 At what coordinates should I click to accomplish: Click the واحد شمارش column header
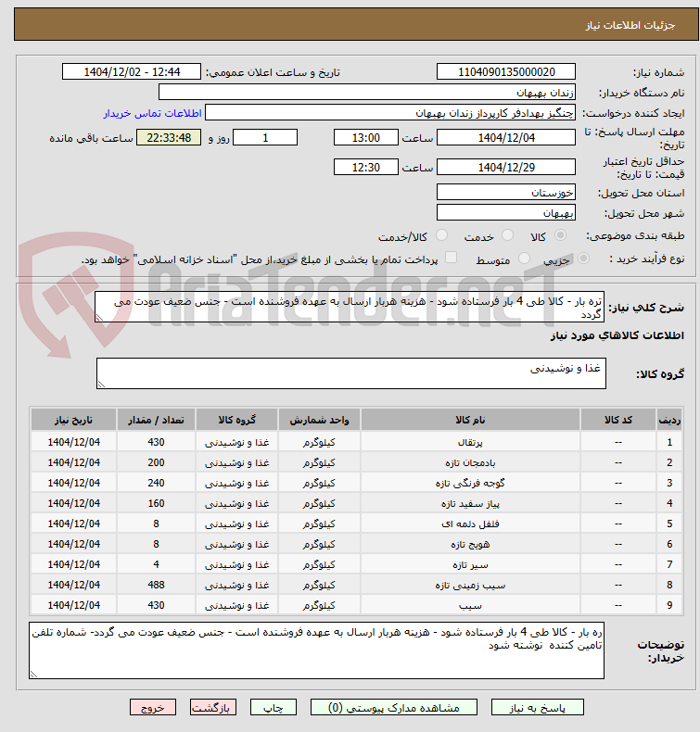(319, 420)
